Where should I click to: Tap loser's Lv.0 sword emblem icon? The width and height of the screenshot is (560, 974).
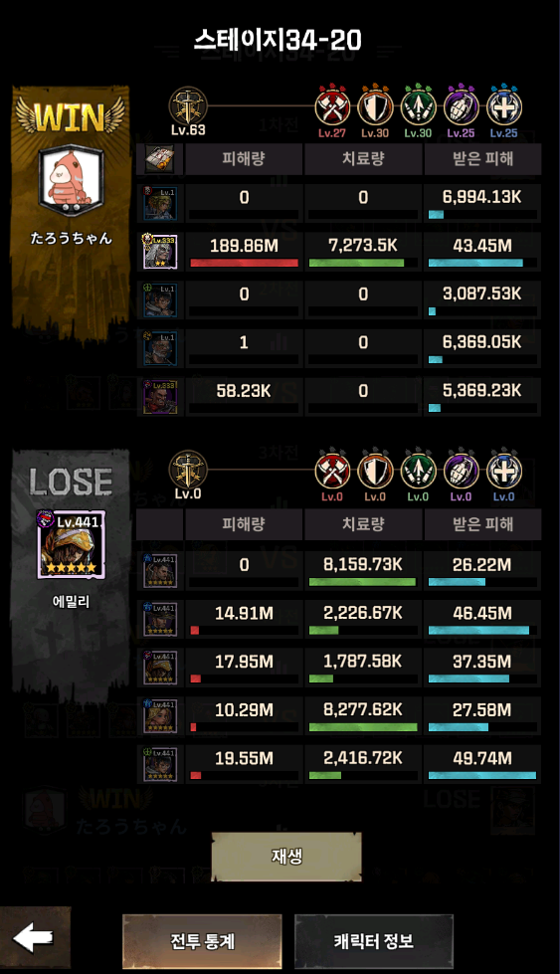(x=187, y=470)
